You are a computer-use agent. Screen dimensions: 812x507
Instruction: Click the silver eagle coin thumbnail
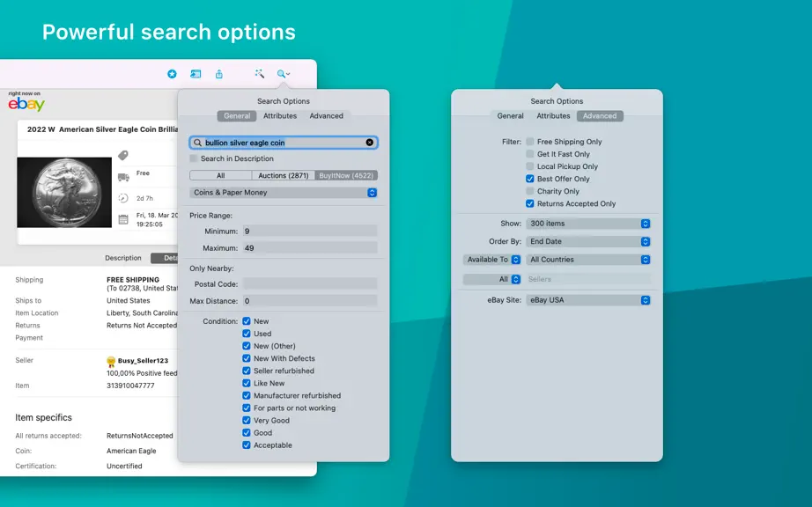64,193
